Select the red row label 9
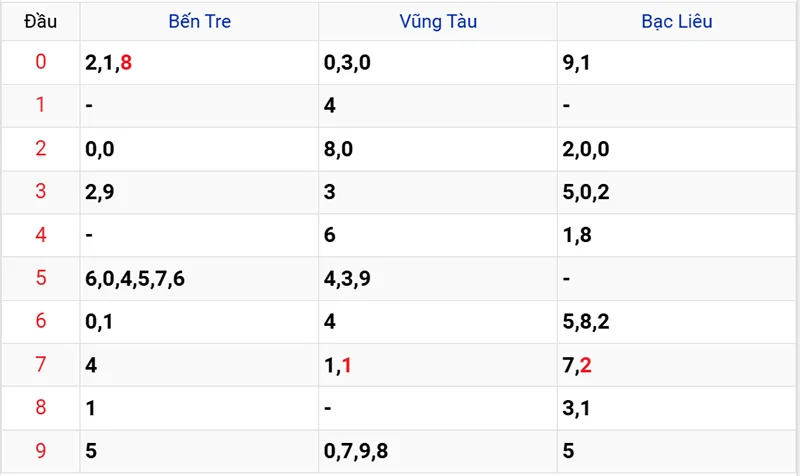 pos(41,451)
